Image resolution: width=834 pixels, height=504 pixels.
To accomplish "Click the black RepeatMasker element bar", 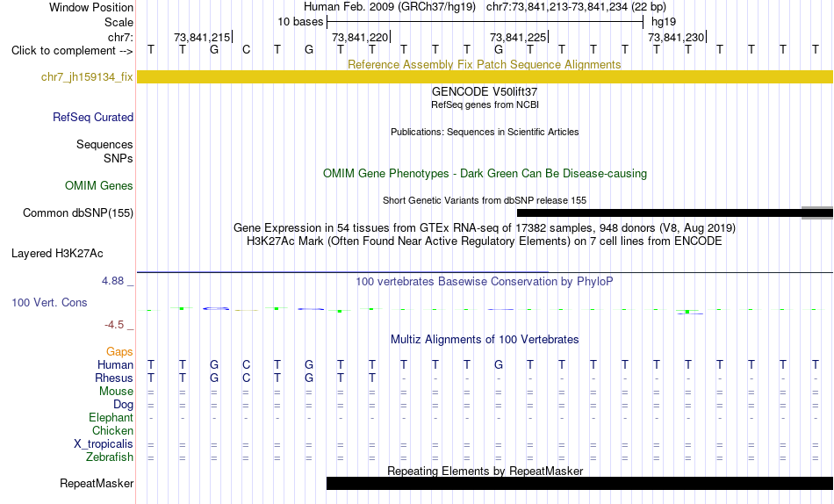I will tap(579, 483).
